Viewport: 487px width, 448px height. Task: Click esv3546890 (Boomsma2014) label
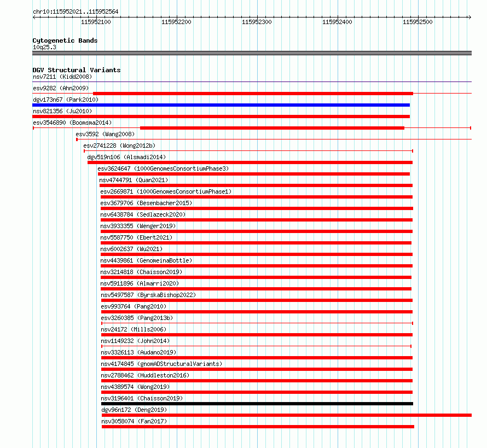72,123
